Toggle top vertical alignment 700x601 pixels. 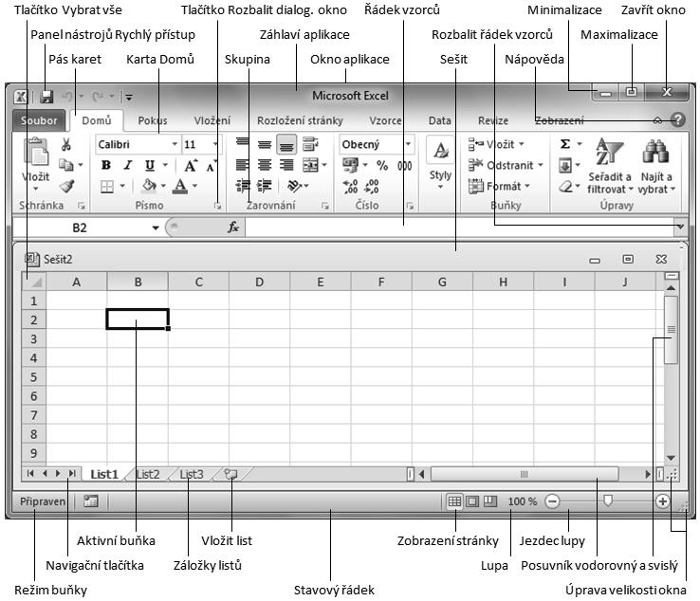pyautogui.click(x=243, y=143)
